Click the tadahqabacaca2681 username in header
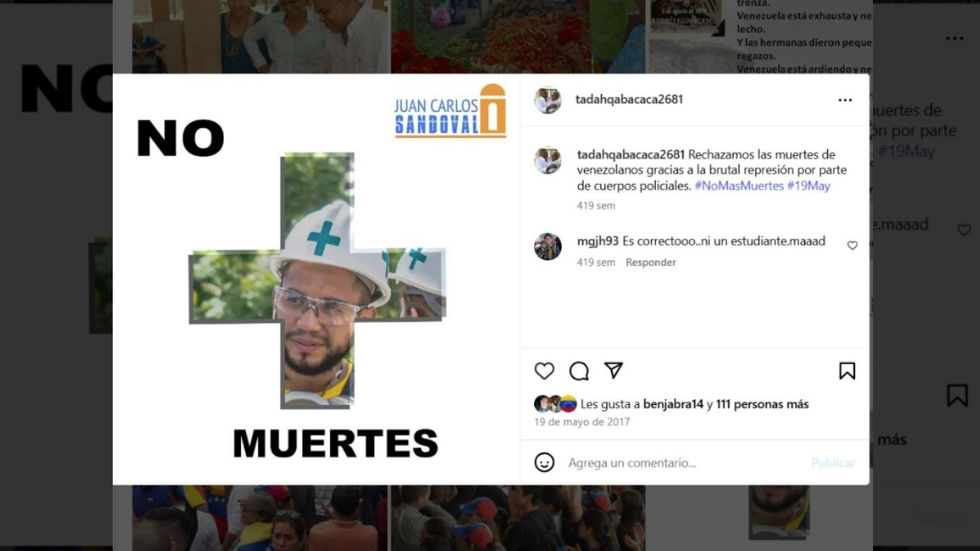 (x=629, y=100)
